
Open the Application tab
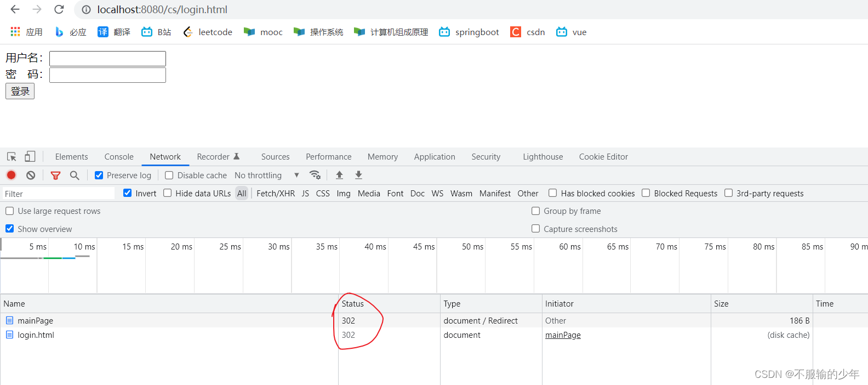[x=435, y=157]
